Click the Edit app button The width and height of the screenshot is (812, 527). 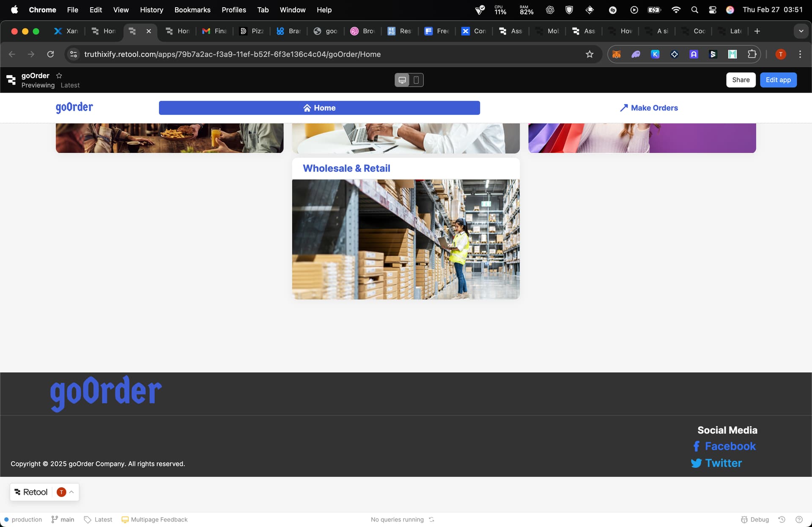tap(778, 80)
